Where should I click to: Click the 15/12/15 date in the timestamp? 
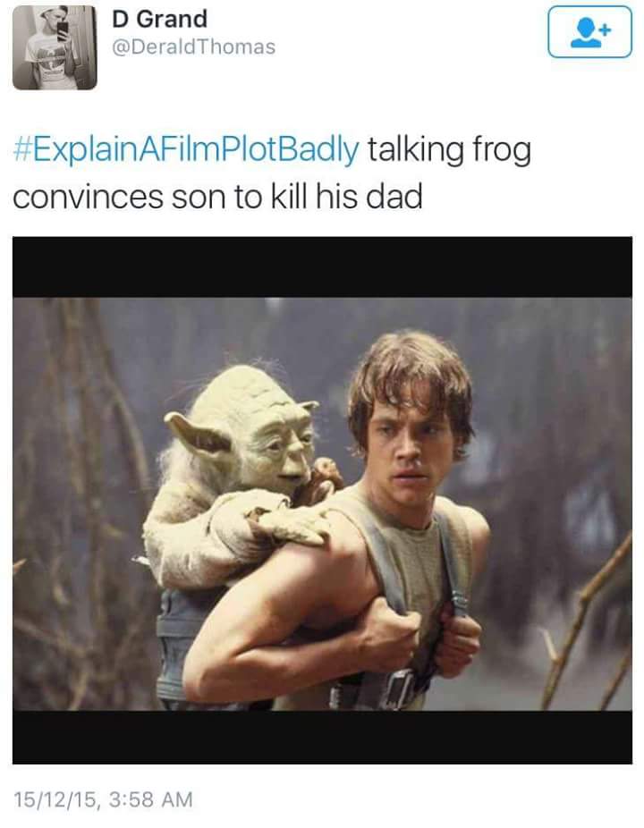55,799
